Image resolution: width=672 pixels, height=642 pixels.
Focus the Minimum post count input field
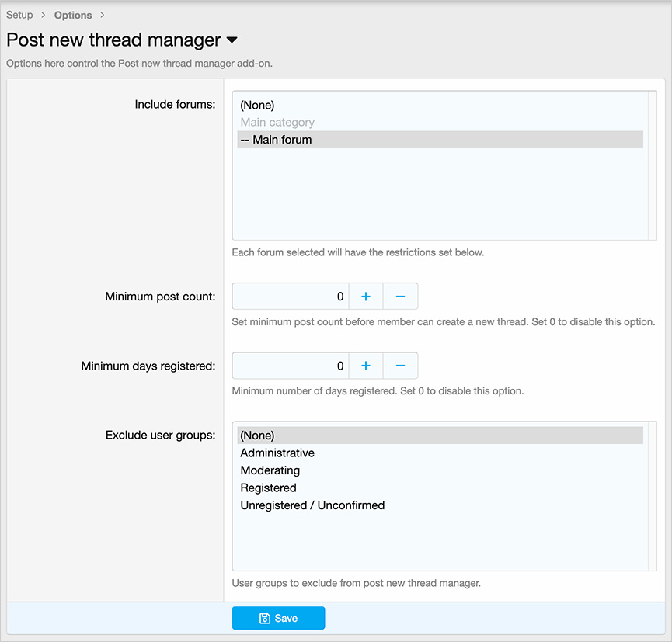pyautogui.click(x=291, y=297)
